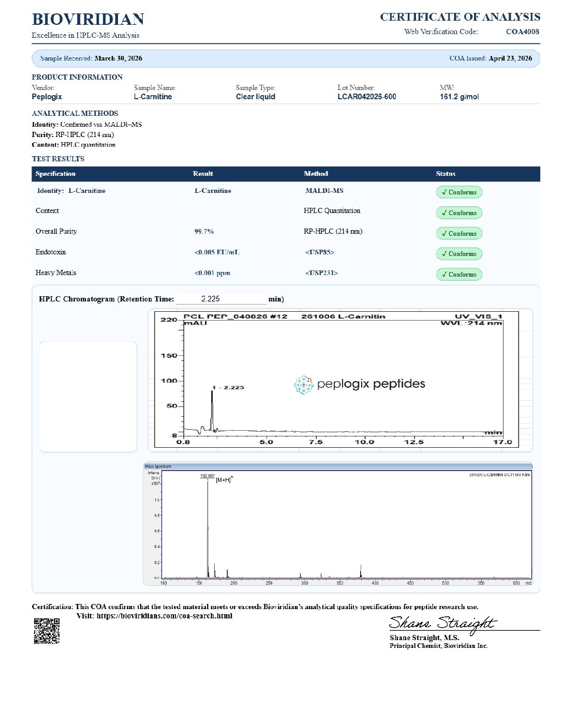Click Sample Received date March 30, 2026
This screenshot has width=563, height=728.
[x=118, y=58]
